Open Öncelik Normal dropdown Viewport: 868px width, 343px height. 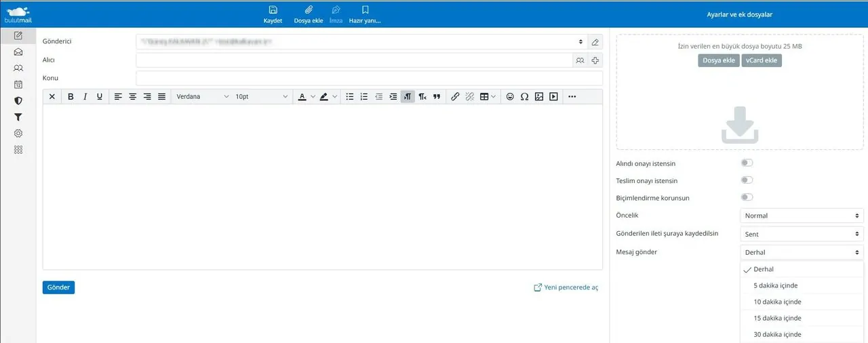tap(802, 216)
